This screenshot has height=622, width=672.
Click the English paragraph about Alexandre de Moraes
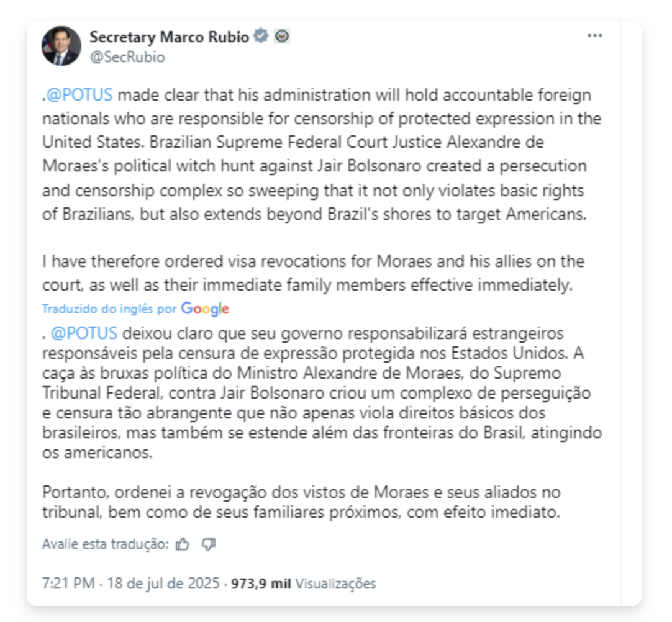coord(314,155)
